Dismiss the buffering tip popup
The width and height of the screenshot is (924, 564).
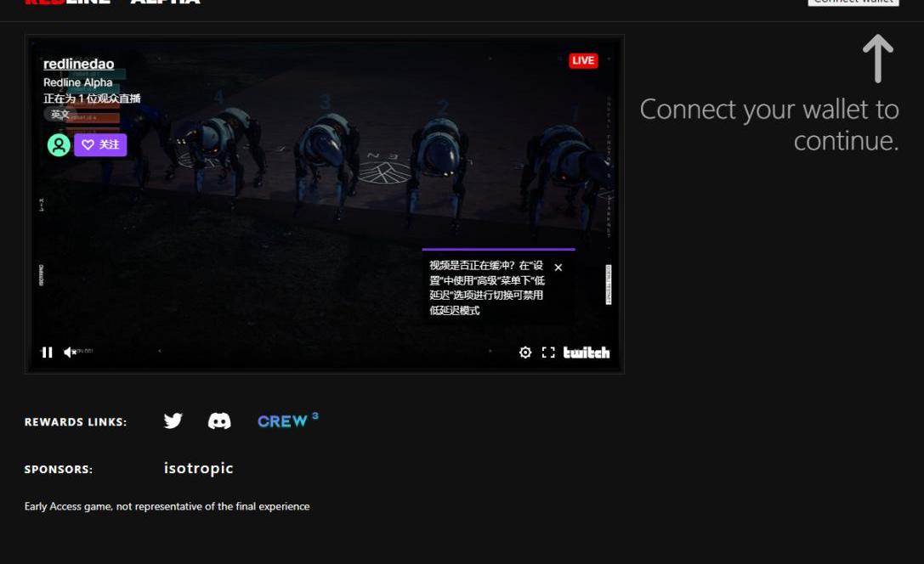pos(558,268)
